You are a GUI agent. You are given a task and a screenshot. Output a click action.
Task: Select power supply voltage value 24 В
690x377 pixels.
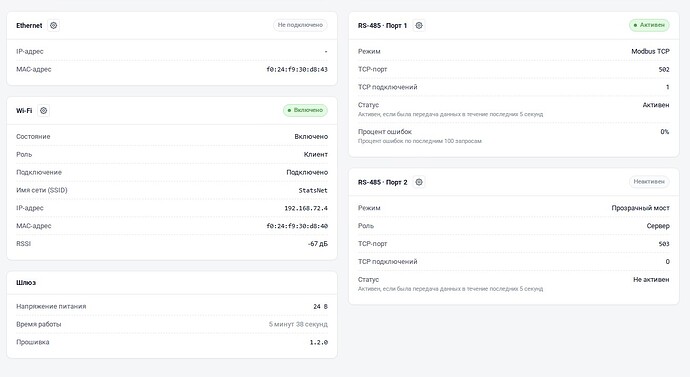coord(320,306)
